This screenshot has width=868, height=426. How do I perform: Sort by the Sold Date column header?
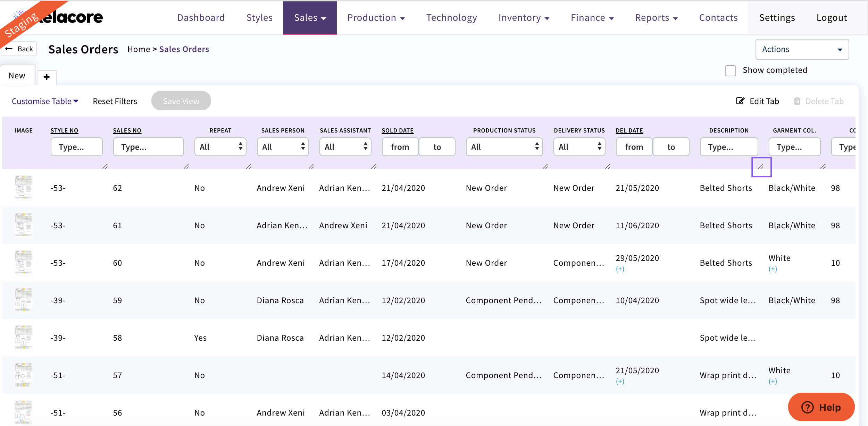pyautogui.click(x=397, y=130)
